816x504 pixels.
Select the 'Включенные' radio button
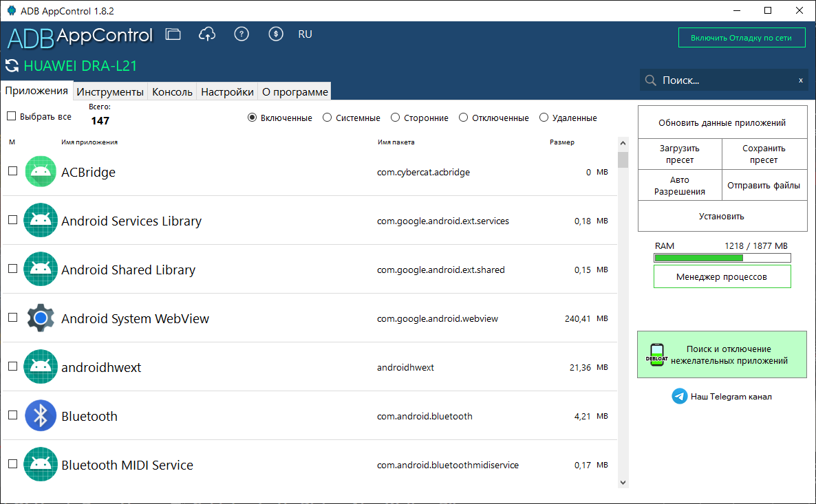(252, 118)
